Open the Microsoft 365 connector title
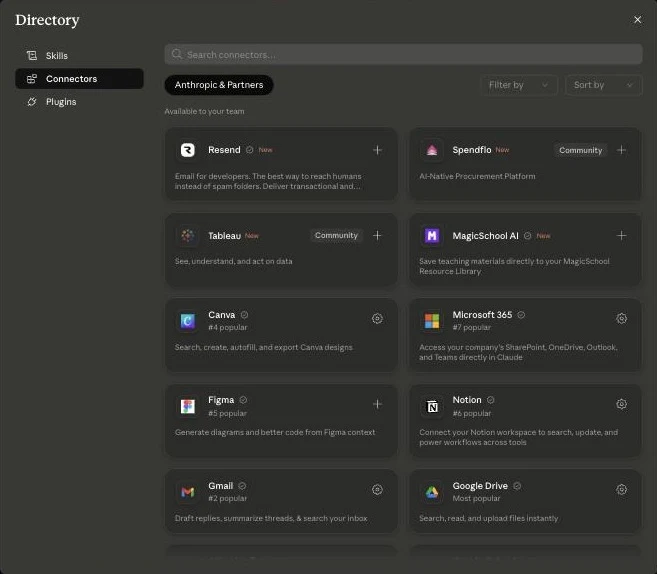 (x=482, y=315)
